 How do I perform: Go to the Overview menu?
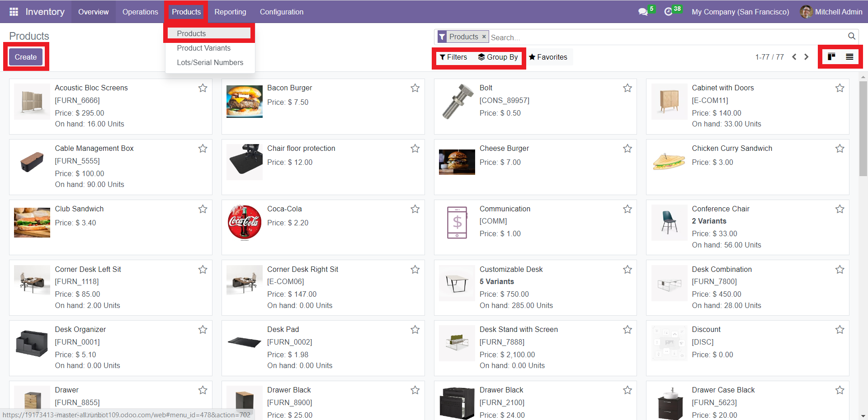coord(94,12)
